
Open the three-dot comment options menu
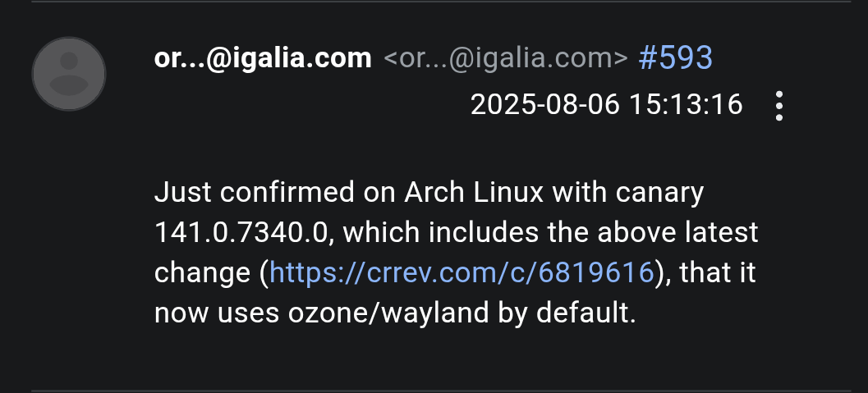[x=778, y=106]
